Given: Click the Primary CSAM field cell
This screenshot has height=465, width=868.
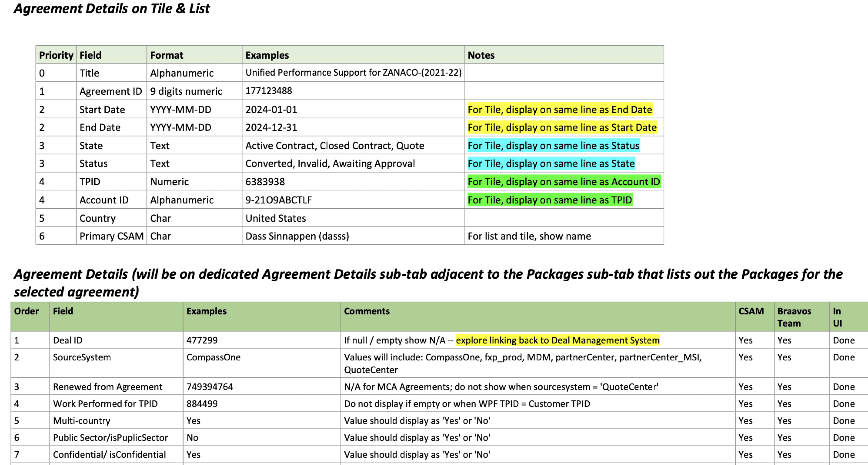Looking at the screenshot, I should click(x=111, y=236).
